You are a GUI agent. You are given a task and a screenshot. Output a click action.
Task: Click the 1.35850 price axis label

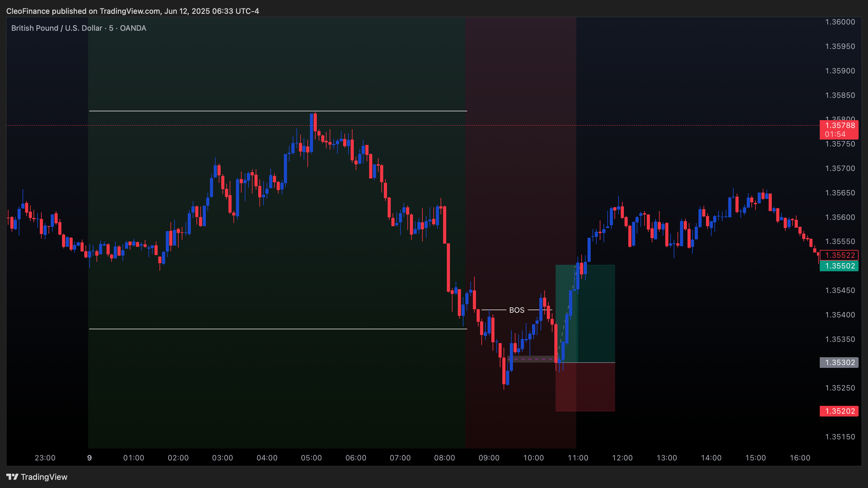point(840,95)
